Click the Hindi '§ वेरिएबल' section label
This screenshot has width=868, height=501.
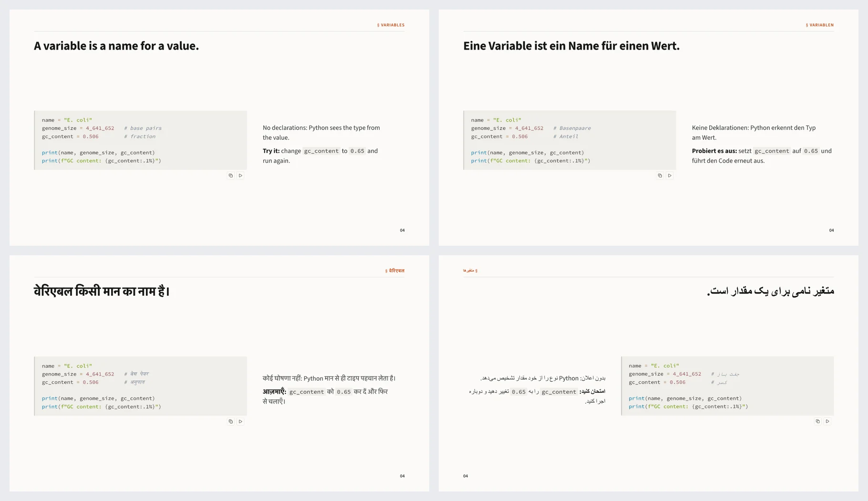(395, 271)
